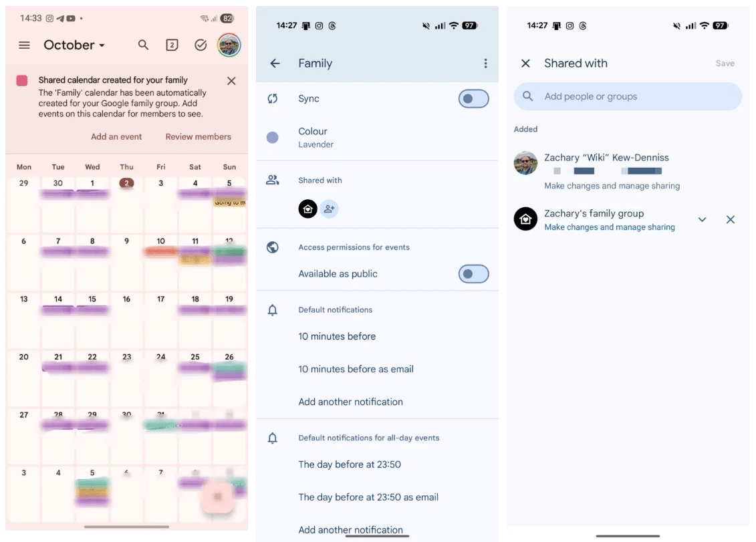The width and height of the screenshot is (756, 542).
Task: Jump to today using the date icon
Action: 172,45
